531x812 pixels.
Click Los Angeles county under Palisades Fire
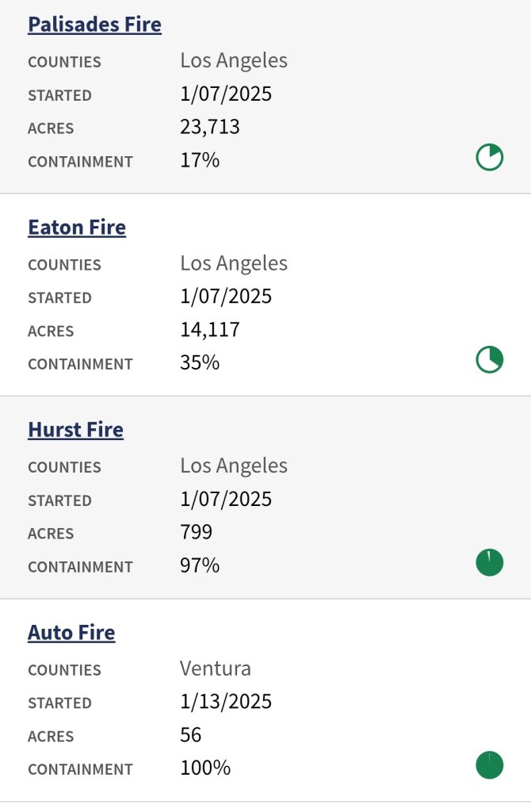pyautogui.click(x=234, y=60)
